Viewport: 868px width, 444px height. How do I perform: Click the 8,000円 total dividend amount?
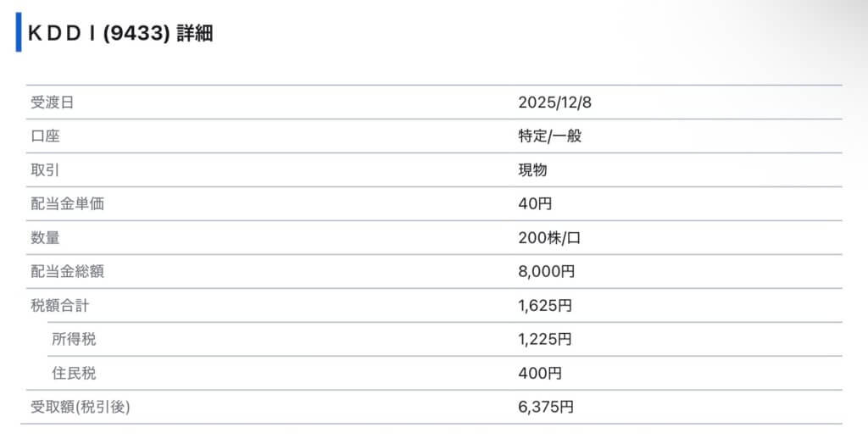click(x=546, y=272)
